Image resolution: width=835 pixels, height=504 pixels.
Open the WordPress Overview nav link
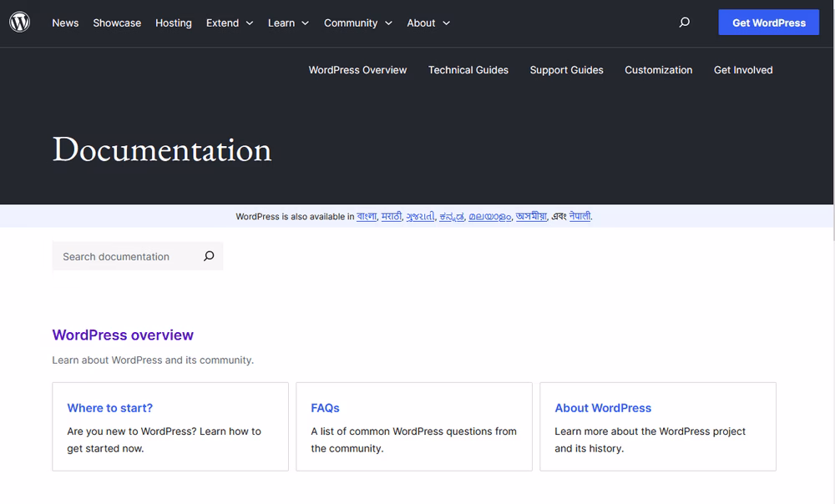(x=357, y=70)
